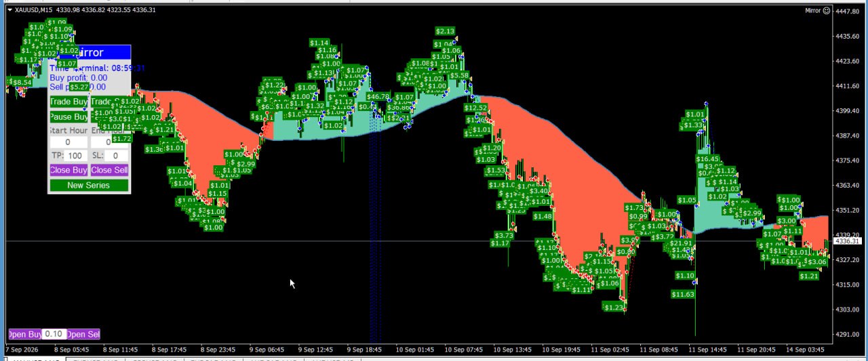Start a New Series
868x361 pixels.
tap(89, 185)
